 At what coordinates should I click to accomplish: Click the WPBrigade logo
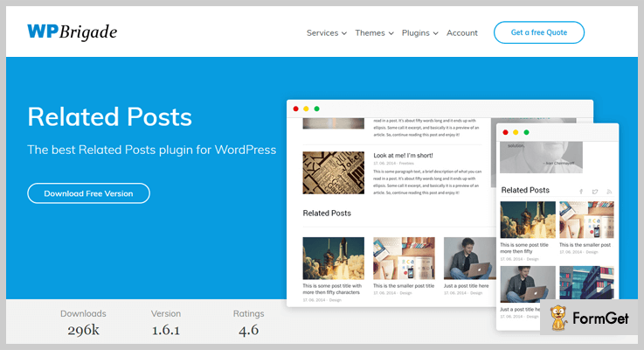coord(73,32)
